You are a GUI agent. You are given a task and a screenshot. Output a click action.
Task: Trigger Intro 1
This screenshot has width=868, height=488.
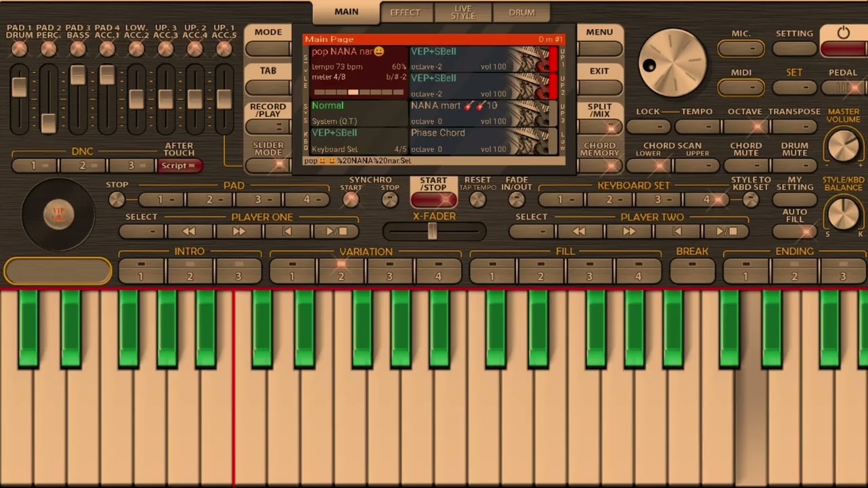pos(141,271)
